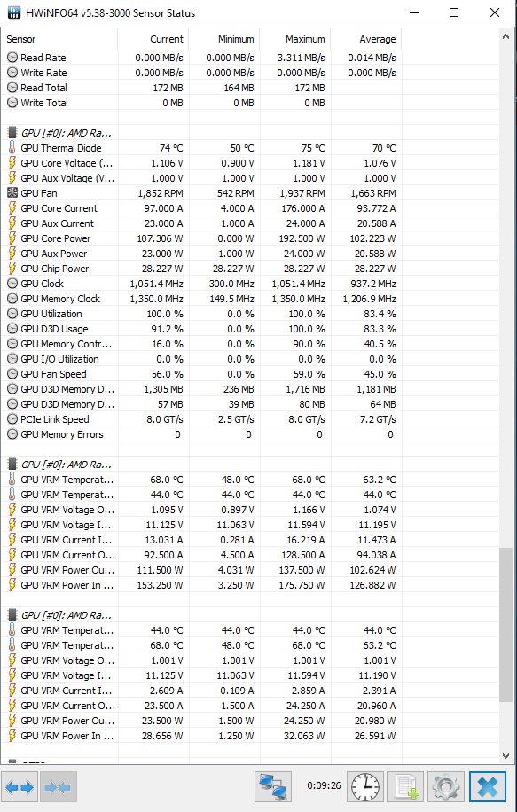Click the round icon beside GPU Clock
The height and width of the screenshot is (812, 517).
pos(12,284)
